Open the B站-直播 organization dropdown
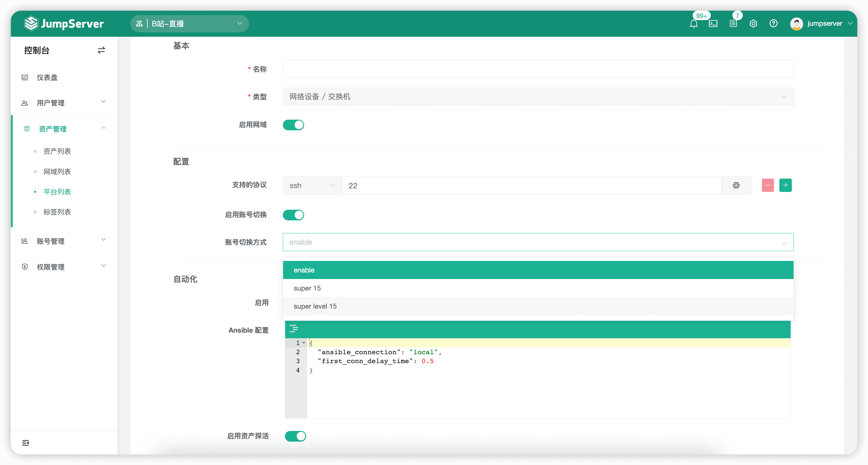The image size is (868, 465). pos(189,24)
